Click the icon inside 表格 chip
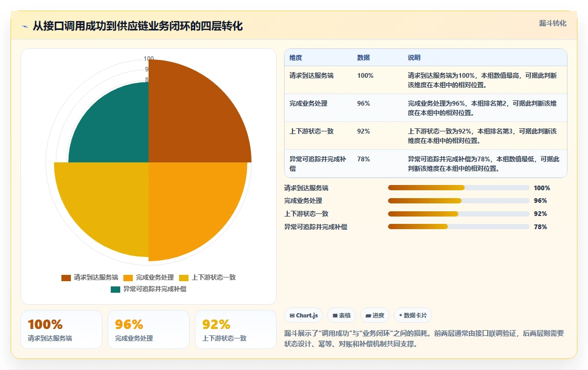This screenshot has width=588, height=370. [335, 315]
